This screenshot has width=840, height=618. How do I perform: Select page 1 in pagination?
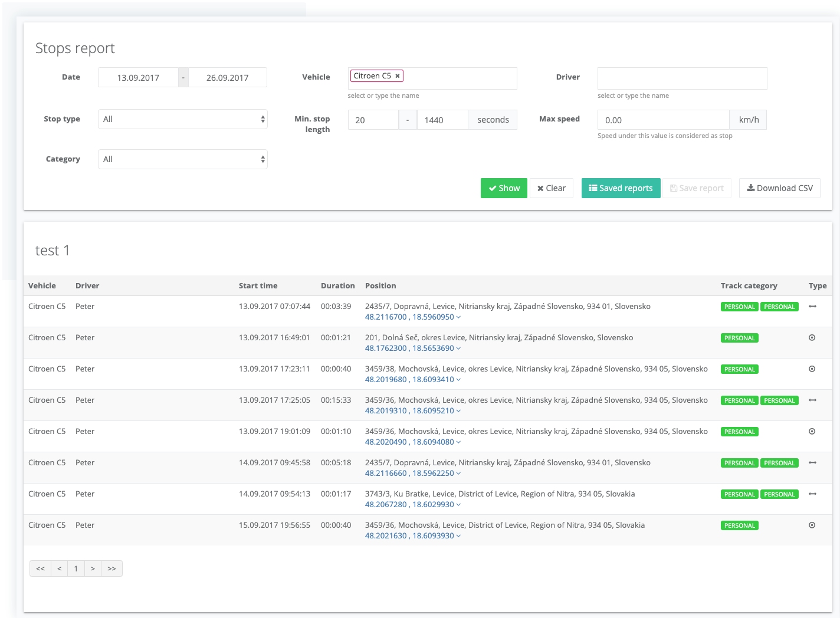coord(76,568)
